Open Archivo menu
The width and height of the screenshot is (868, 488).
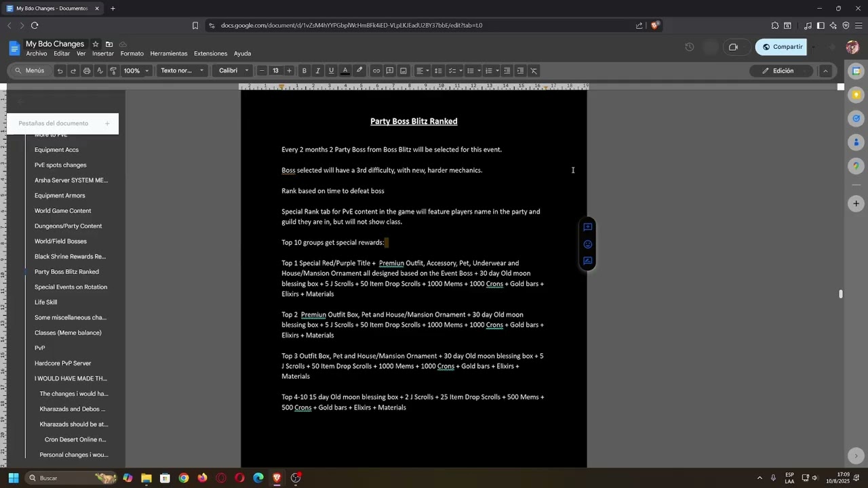click(37, 54)
